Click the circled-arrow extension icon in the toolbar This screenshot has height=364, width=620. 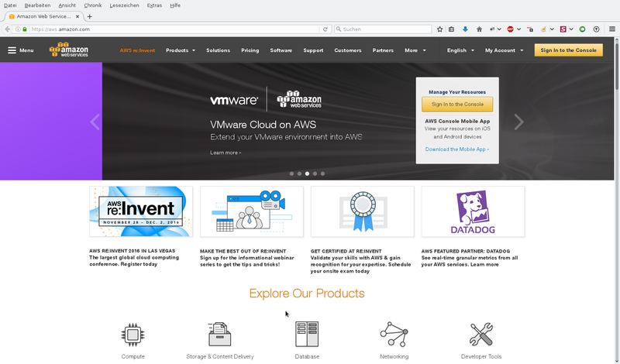coord(596,29)
